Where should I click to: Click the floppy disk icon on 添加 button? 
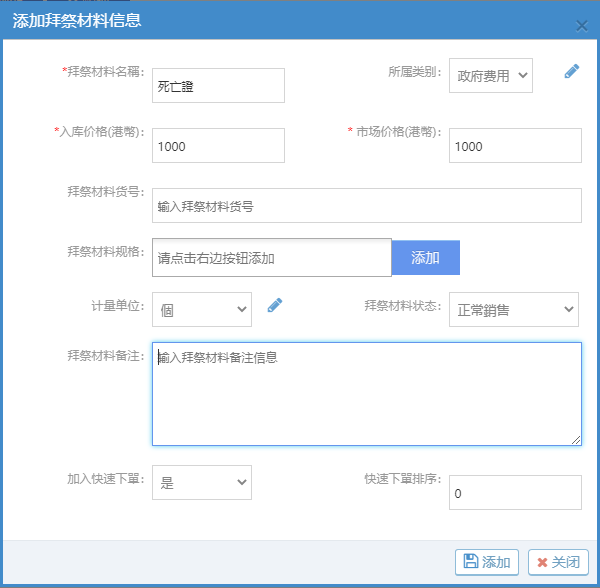pos(470,562)
